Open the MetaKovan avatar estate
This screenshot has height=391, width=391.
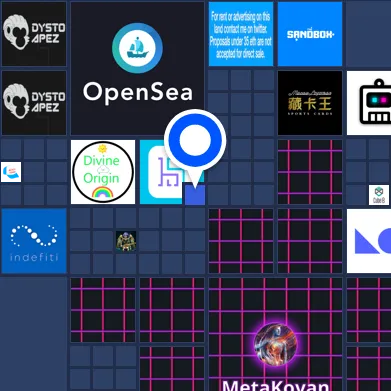(275, 334)
